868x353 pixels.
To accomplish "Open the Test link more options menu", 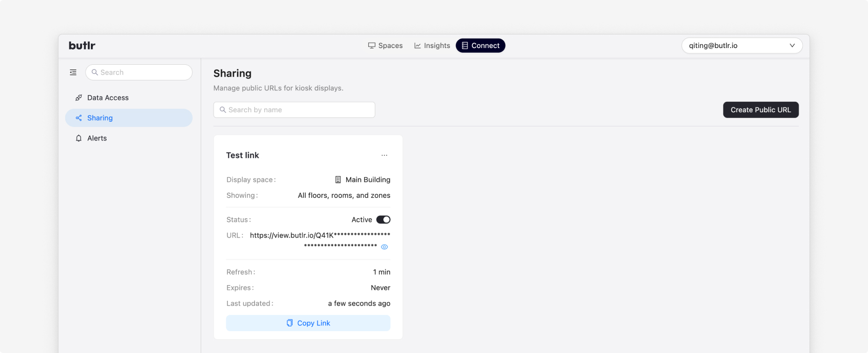I will tap(384, 155).
